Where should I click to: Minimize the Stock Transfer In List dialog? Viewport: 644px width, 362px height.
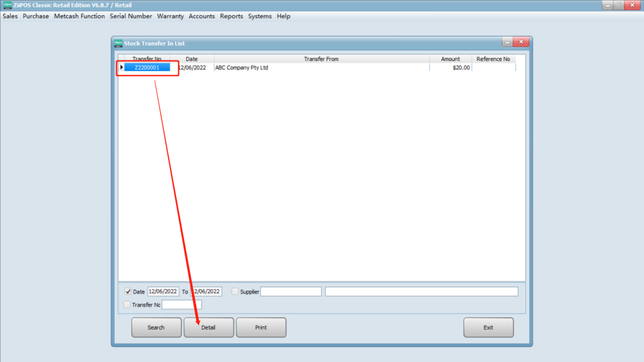tap(507, 42)
